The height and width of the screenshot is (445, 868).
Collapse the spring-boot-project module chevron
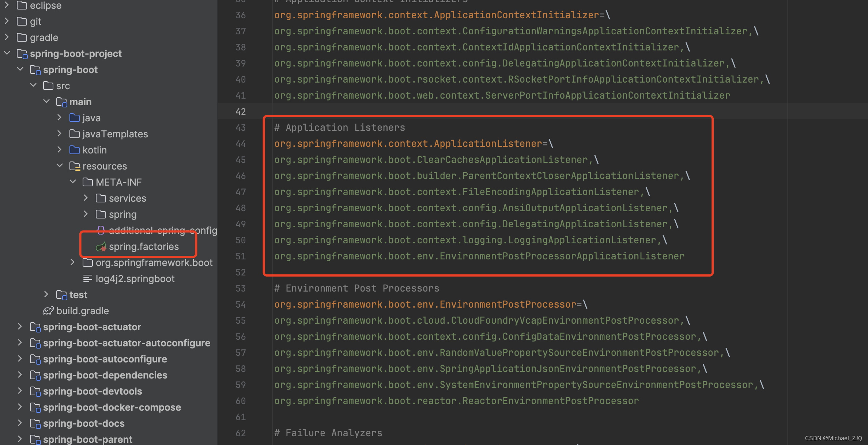tap(7, 53)
